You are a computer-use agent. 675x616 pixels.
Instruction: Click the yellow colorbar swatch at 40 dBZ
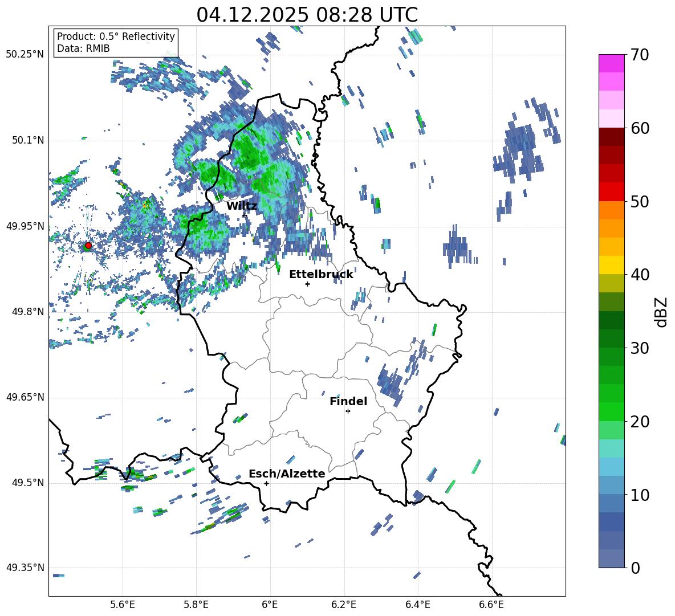pos(611,265)
